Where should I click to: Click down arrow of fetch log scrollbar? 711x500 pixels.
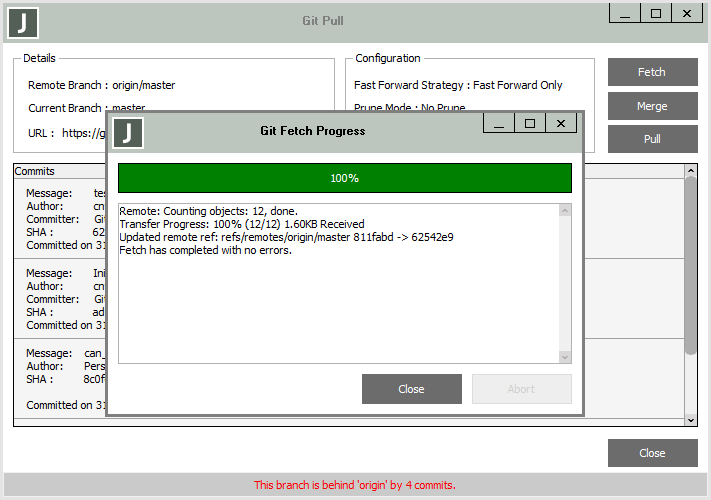point(565,357)
